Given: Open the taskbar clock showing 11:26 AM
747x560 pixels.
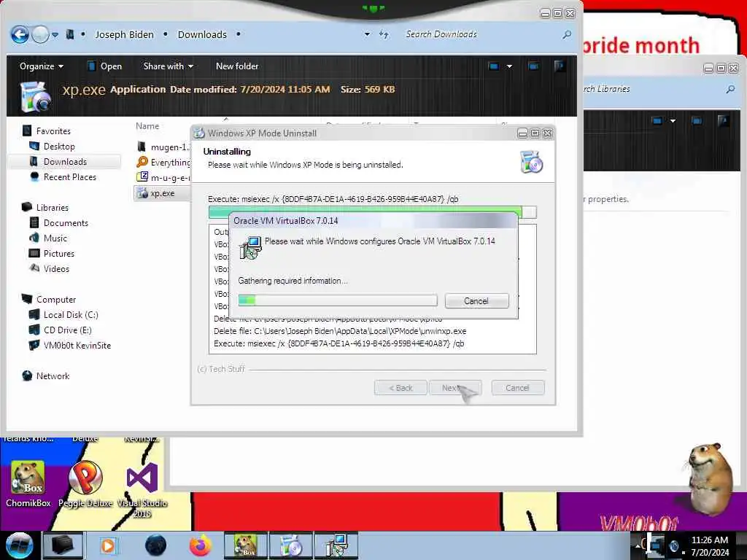Looking at the screenshot, I should click(x=709, y=545).
